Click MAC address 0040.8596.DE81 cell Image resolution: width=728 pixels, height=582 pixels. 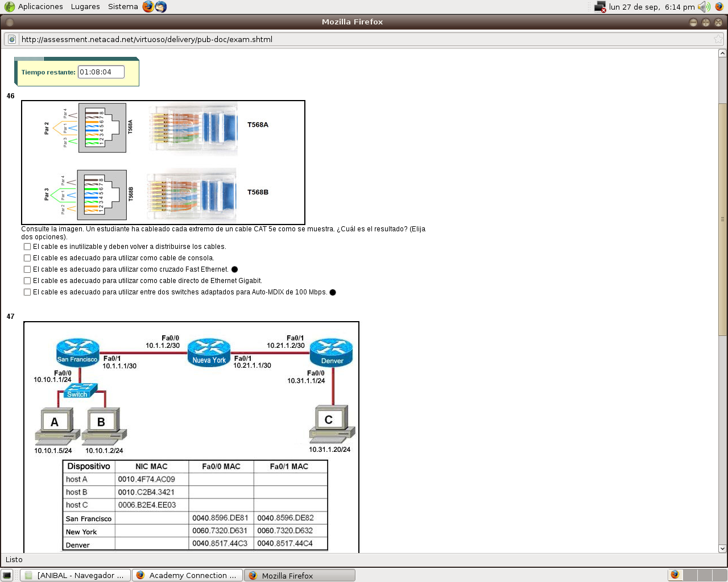pyautogui.click(x=221, y=518)
